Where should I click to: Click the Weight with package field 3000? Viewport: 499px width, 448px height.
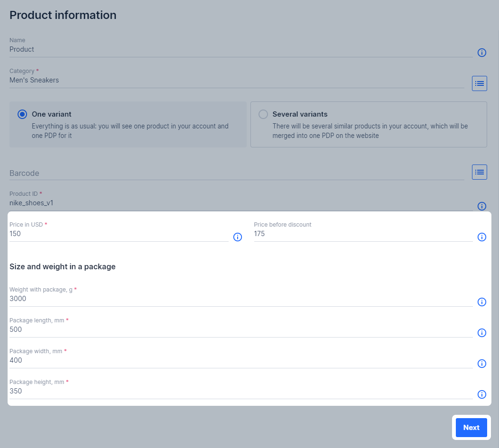(x=237, y=299)
